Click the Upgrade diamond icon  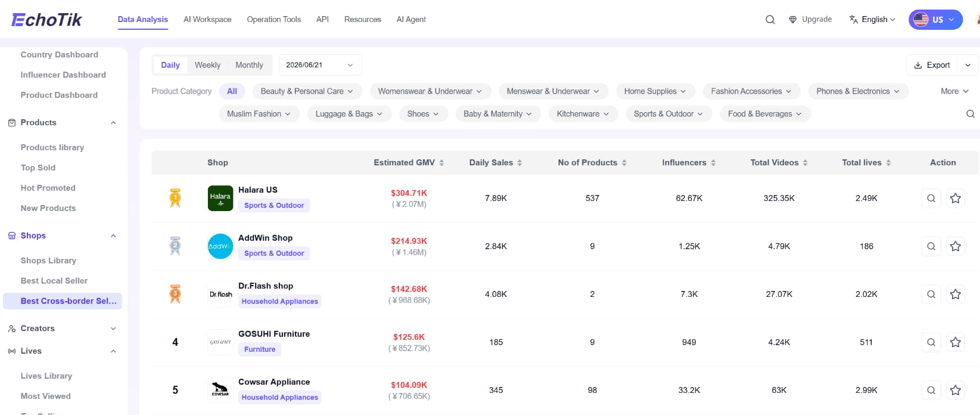click(x=793, y=20)
